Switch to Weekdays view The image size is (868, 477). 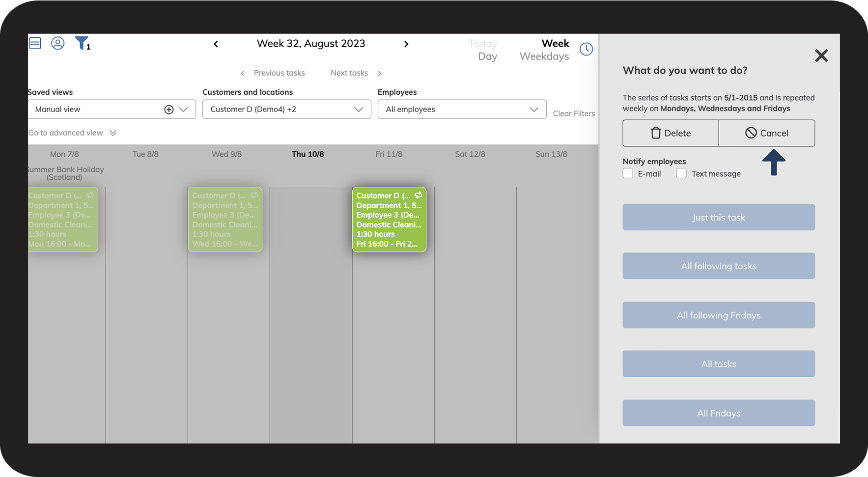click(x=544, y=56)
